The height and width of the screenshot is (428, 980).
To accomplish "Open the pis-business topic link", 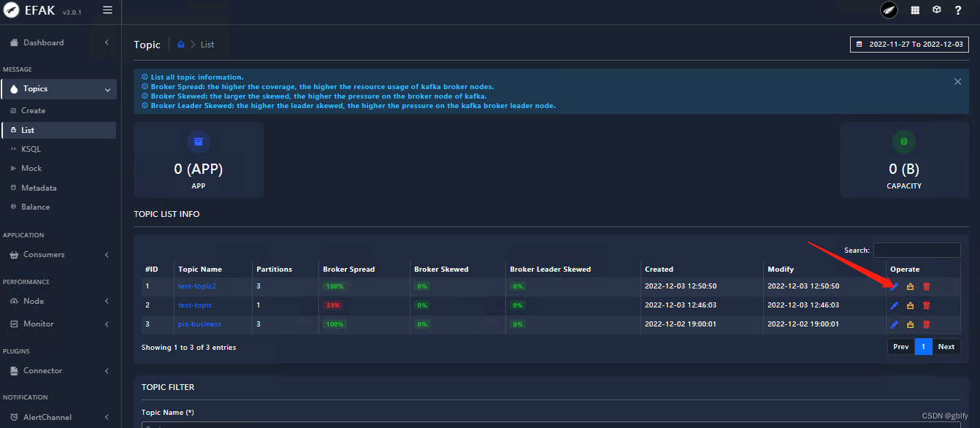I will [199, 324].
